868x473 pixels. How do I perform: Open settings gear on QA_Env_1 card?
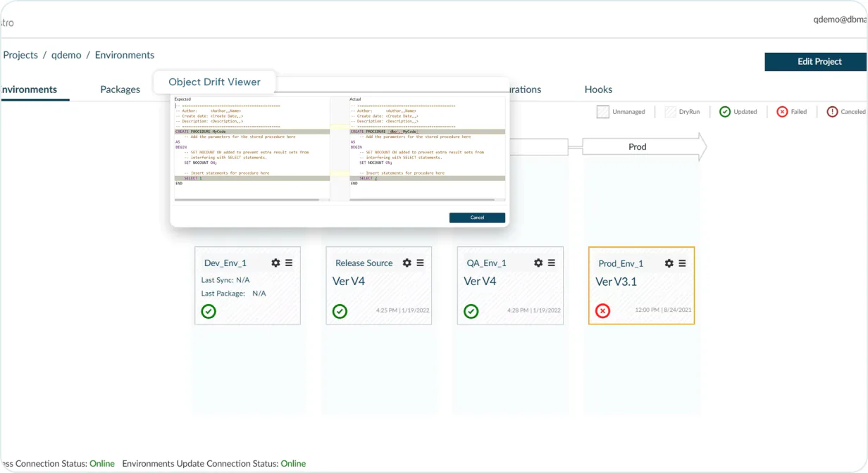click(538, 263)
